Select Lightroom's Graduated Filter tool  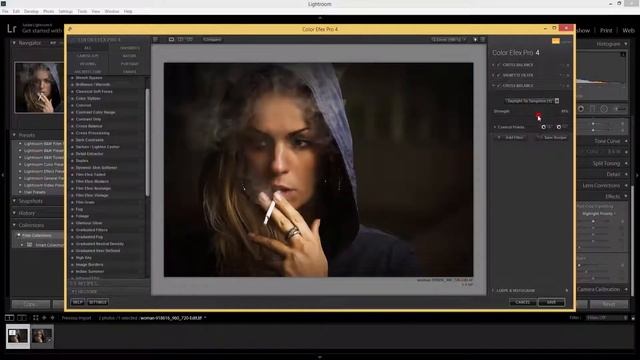pos(593,109)
